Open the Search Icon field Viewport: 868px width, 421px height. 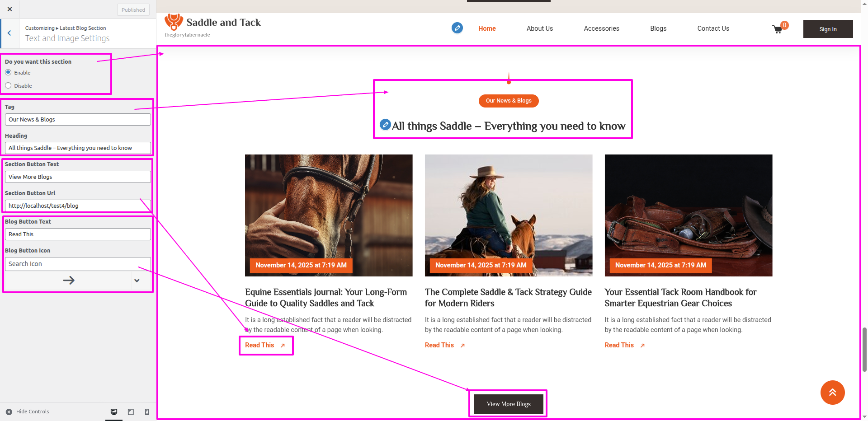click(78, 264)
